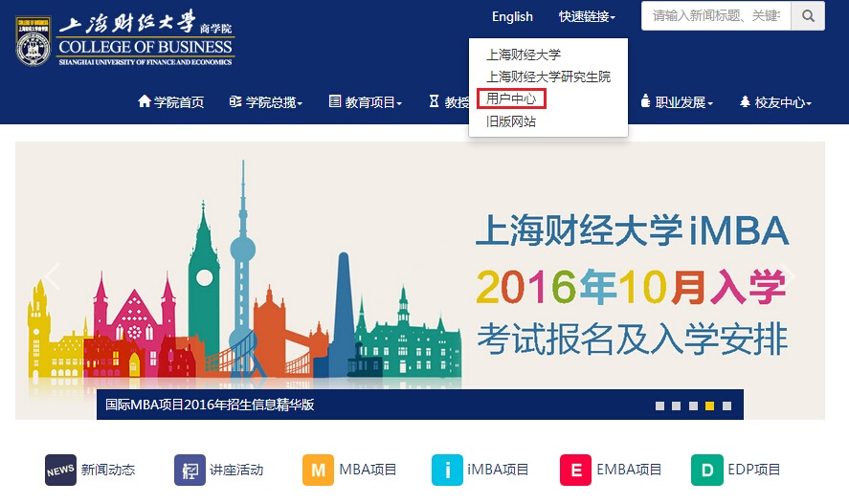Click the university crest logo
The width and height of the screenshot is (849, 504).
[x=34, y=41]
